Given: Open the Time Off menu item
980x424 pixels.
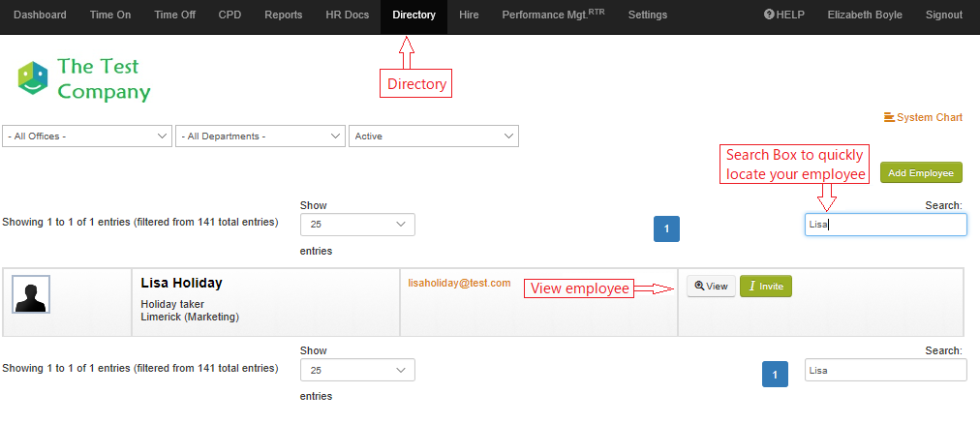Looking at the screenshot, I should coord(174,15).
